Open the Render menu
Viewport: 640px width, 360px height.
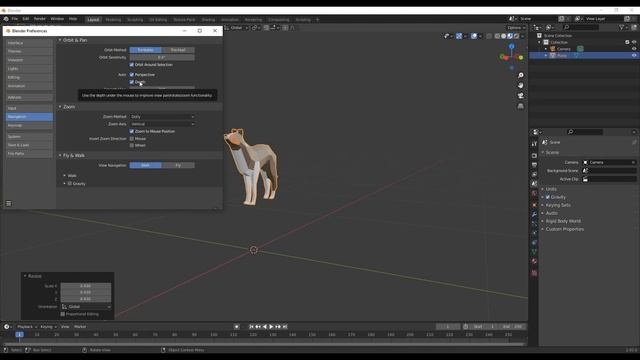(40, 19)
